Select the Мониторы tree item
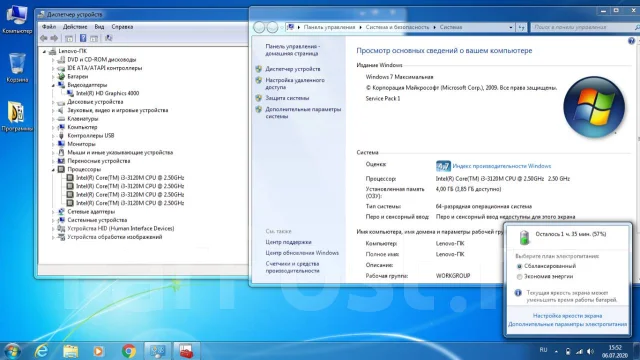Screen dimensions: 640x360 [81, 144]
